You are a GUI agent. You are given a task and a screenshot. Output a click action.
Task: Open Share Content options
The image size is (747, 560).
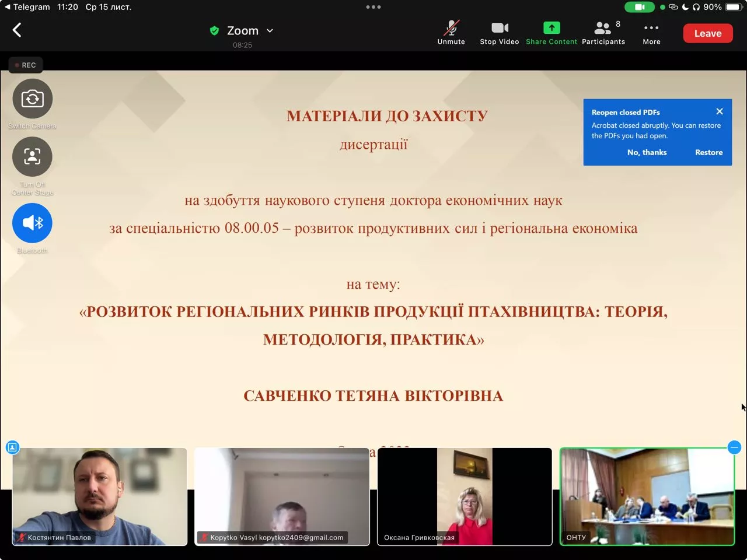coord(550,32)
